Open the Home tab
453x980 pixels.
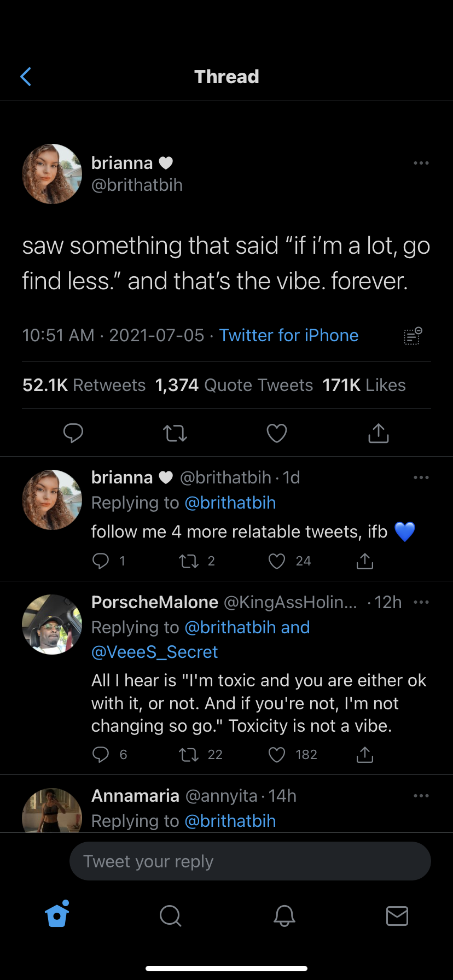coord(57,915)
